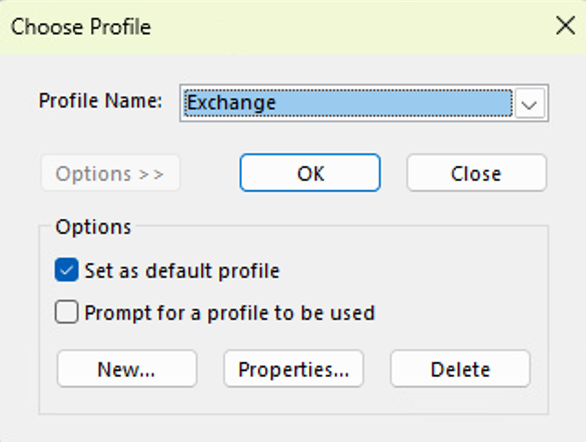The image size is (586, 442).
Task: Open the Properties... button for the profile
Action: coord(293,369)
